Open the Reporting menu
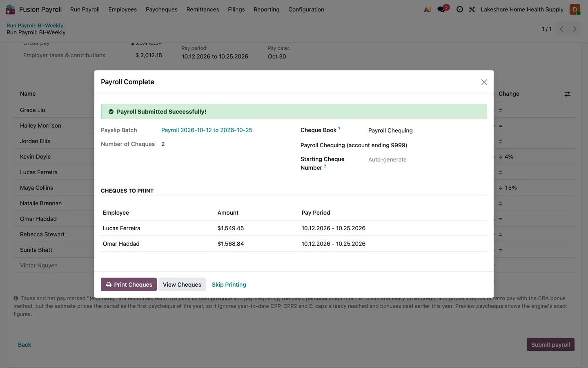588x368 pixels. click(267, 9)
